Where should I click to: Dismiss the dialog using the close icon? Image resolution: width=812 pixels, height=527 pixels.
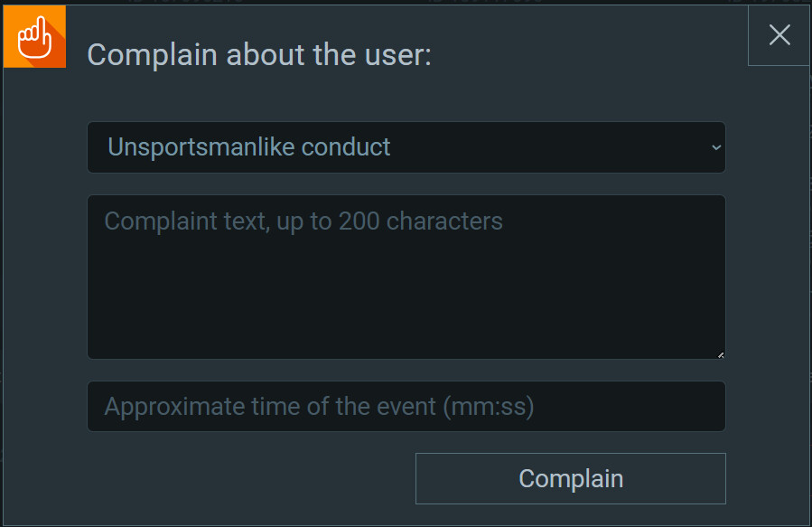tap(779, 35)
